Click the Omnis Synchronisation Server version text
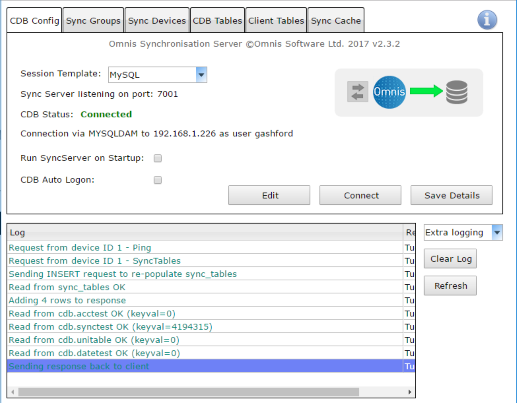The image size is (517, 403). point(254,44)
